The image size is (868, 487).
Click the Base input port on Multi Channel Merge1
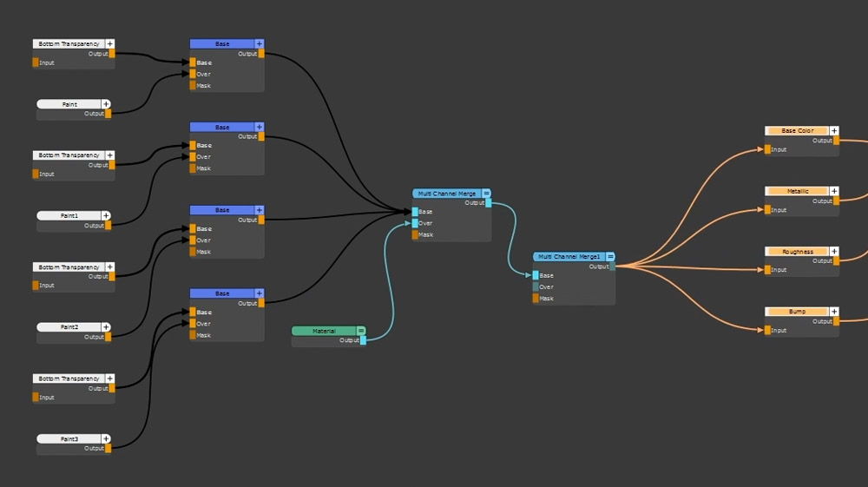click(536, 276)
